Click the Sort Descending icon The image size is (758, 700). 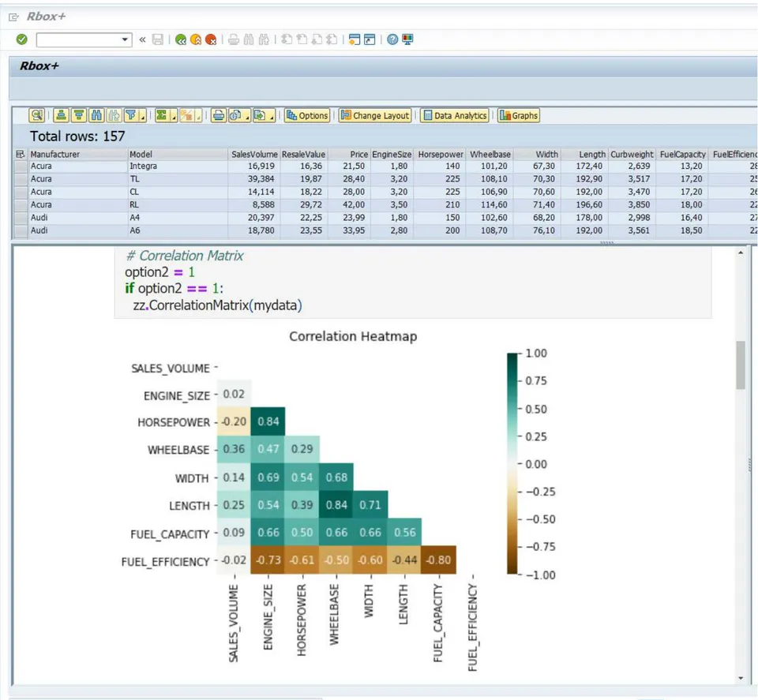tap(79, 115)
